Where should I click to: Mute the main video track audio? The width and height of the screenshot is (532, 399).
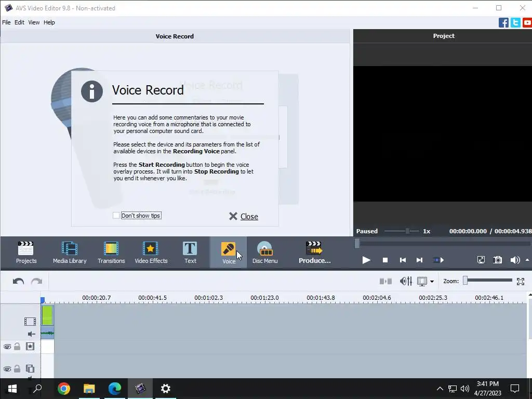[x=31, y=334]
